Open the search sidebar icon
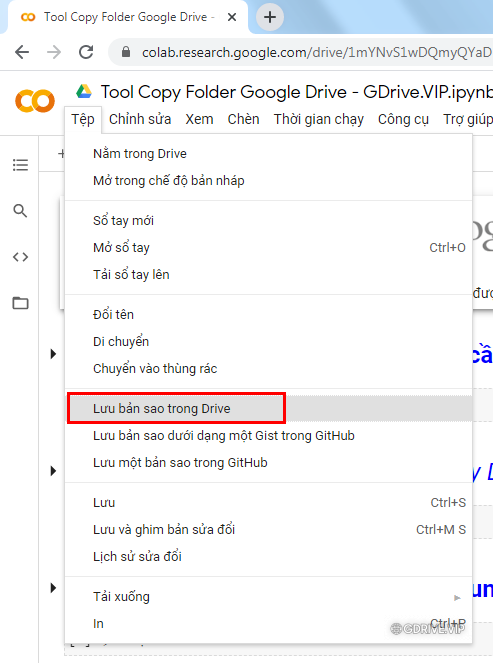The image size is (493, 663). point(20,211)
